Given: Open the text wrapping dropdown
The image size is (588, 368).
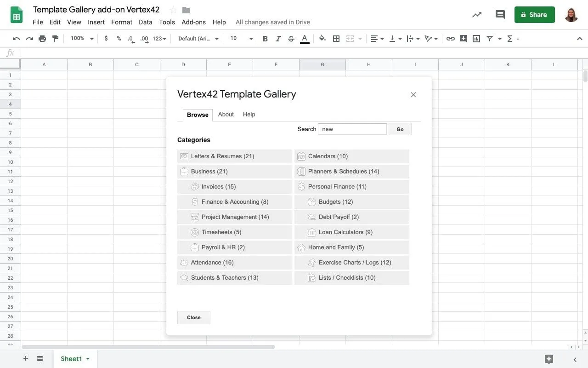Looking at the screenshot, I should pos(413,39).
